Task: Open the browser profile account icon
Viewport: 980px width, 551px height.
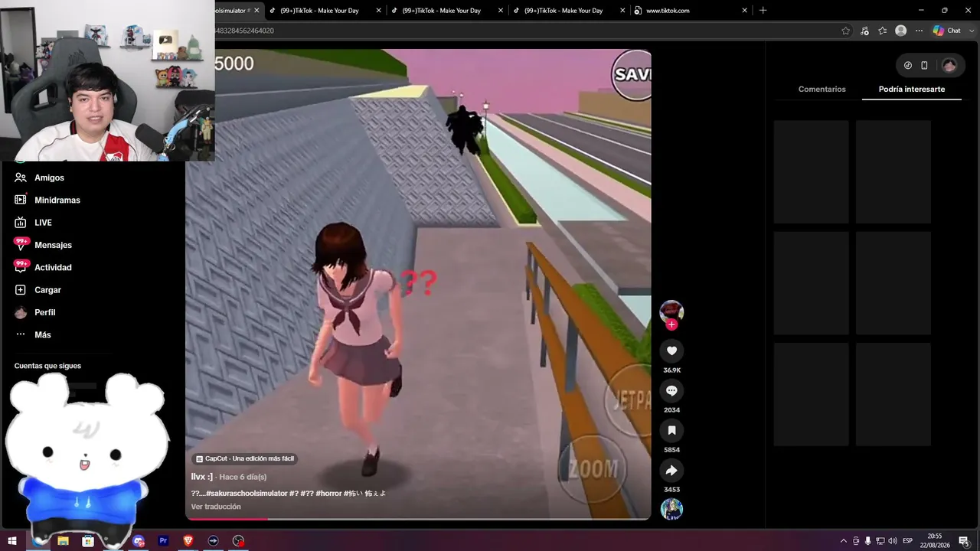Action: coord(901,31)
